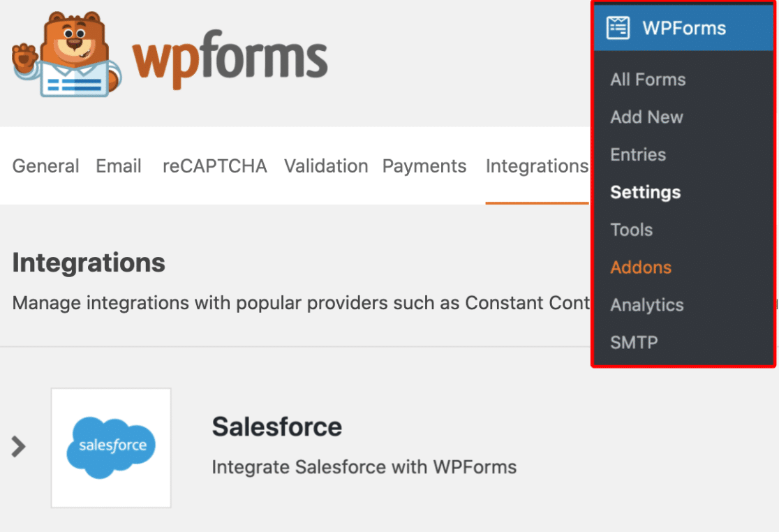This screenshot has height=532, width=779.
Task: Select SMTP from the sidebar menu
Action: tap(634, 342)
